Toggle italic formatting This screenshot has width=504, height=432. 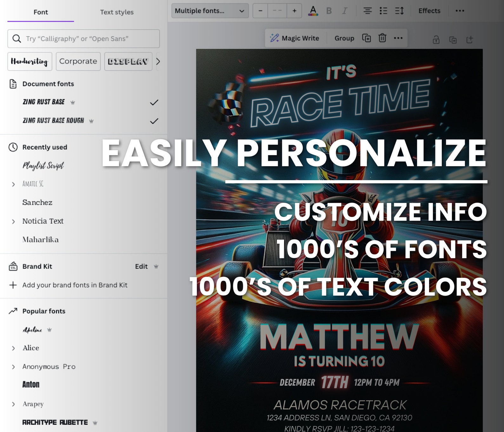(x=344, y=11)
